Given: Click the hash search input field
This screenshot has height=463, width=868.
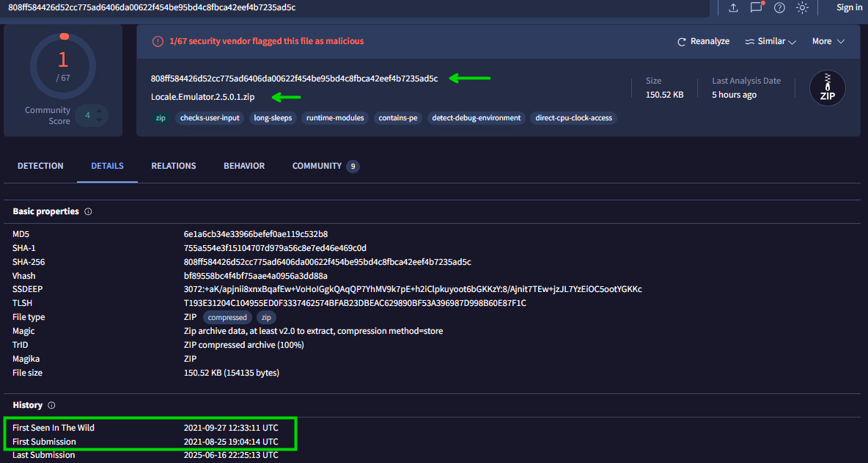Looking at the screenshot, I should pyautogui.click(x=352, y=7).
